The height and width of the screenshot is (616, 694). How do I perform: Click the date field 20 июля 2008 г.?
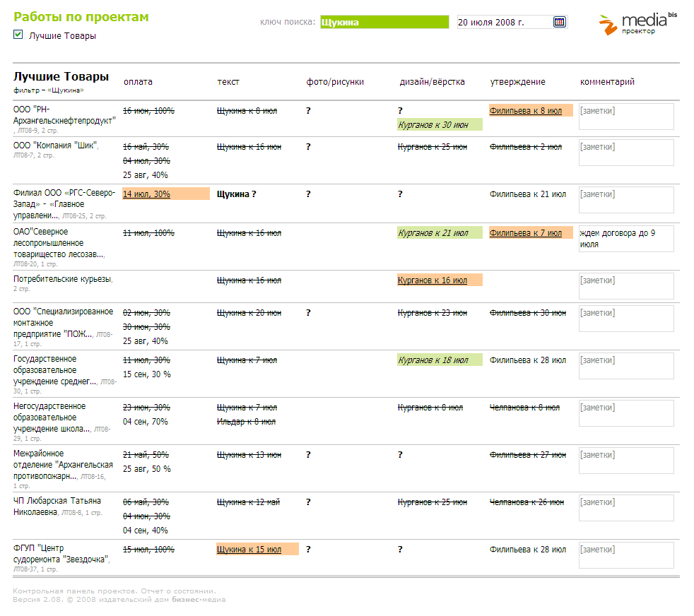click(504, 22)
